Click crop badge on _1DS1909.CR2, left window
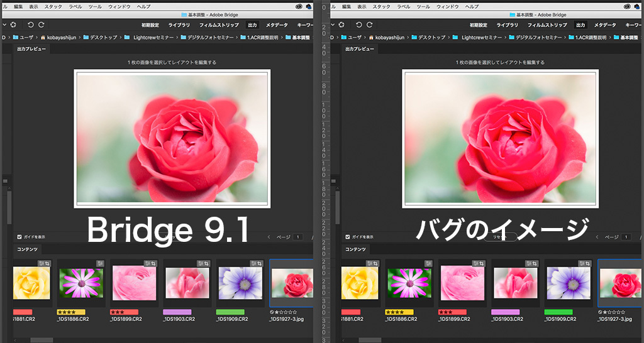The height and width of the screenshot is (343, 644). tap(260, 263)
